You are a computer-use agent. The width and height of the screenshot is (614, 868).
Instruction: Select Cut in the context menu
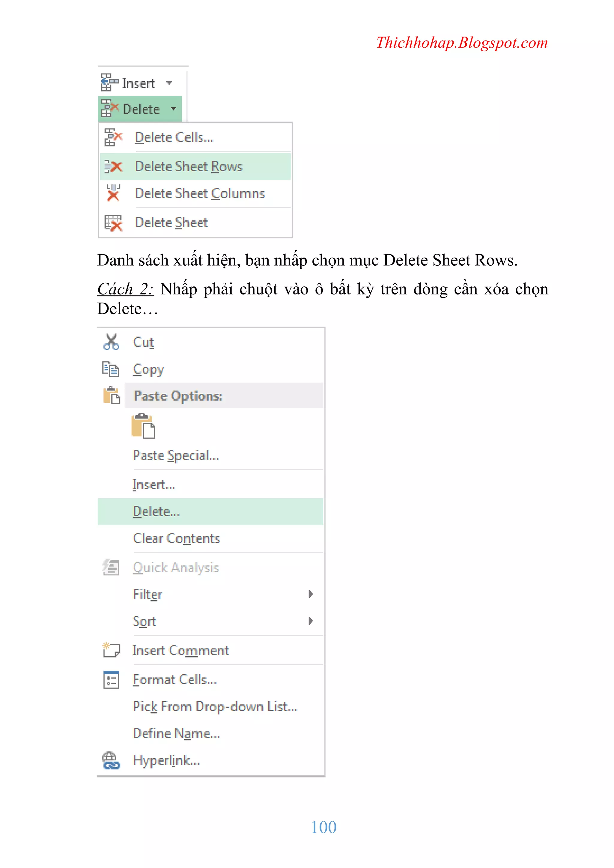click(210, 342)
